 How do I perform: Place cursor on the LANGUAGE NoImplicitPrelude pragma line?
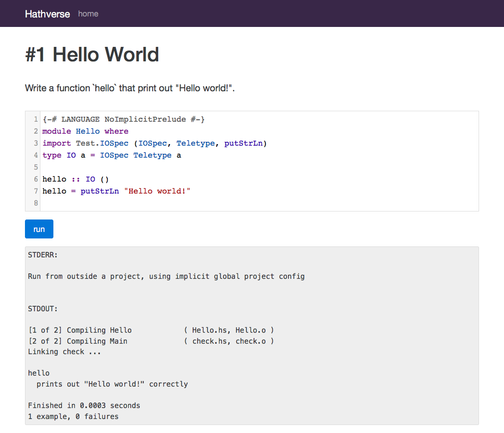123,120
